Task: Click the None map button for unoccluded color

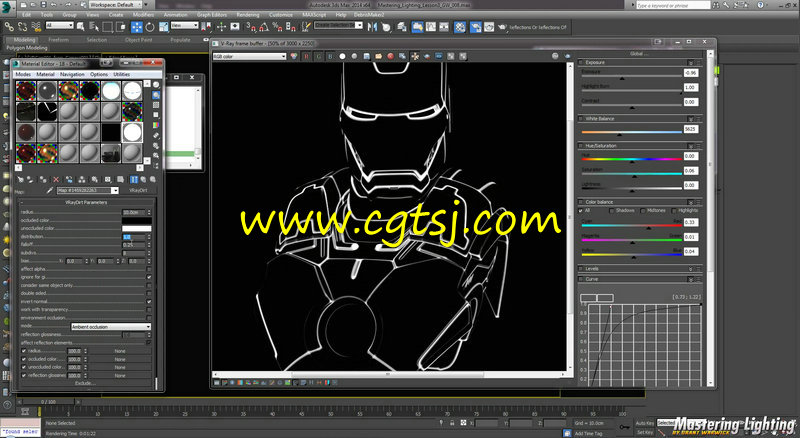Action: point(120,368)
